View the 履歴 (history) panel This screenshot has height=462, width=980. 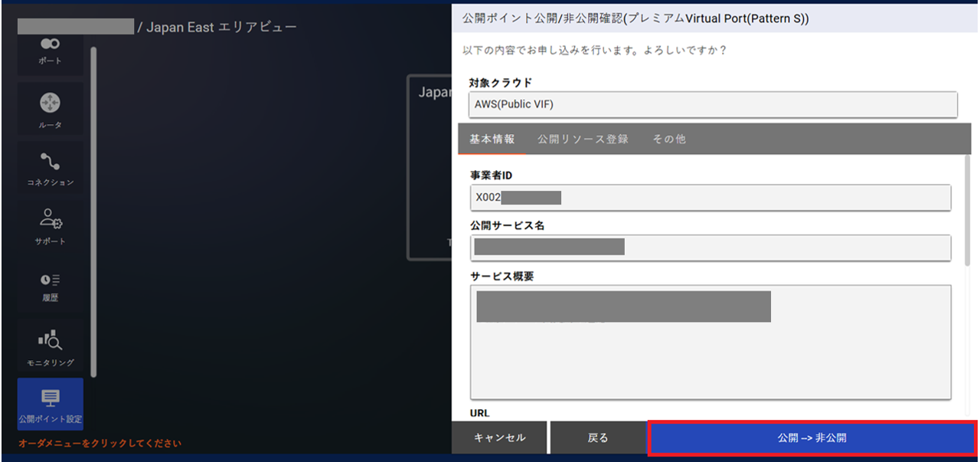pyautogui.click(x=51, y=285)
